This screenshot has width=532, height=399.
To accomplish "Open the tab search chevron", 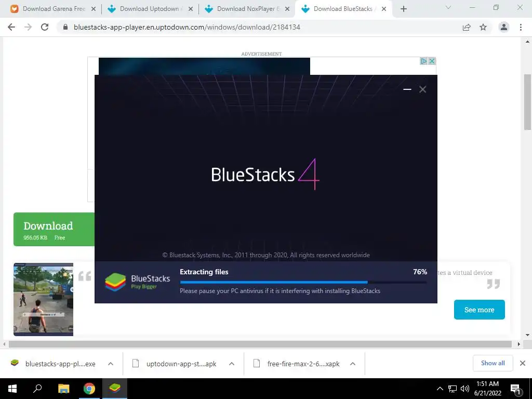I will tap(448, 7).
